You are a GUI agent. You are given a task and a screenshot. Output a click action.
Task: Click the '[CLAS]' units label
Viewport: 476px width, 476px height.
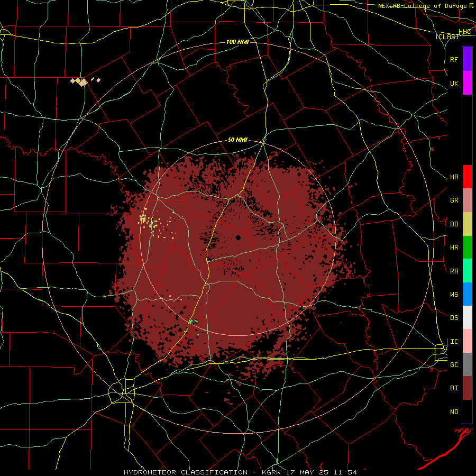click(x=447, y=36)
